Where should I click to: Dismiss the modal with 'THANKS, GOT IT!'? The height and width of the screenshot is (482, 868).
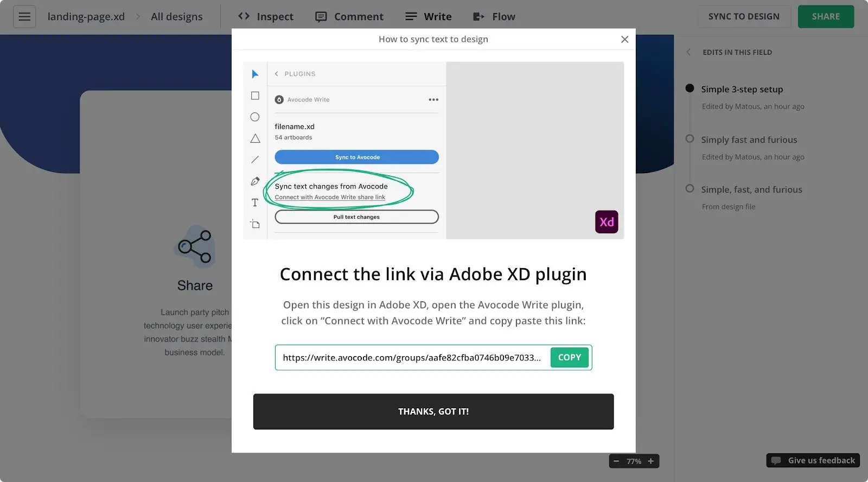coord(433,411)
